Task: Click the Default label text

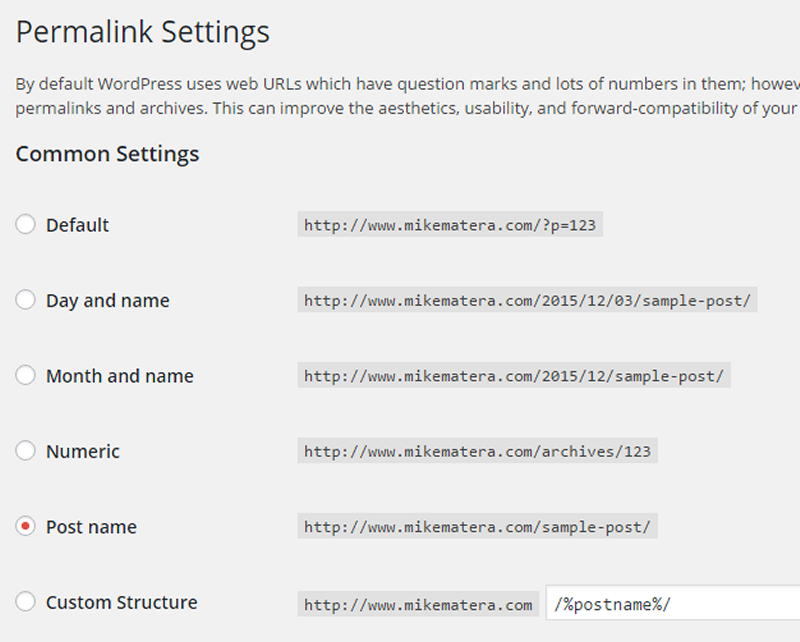Action: point(77,224)
